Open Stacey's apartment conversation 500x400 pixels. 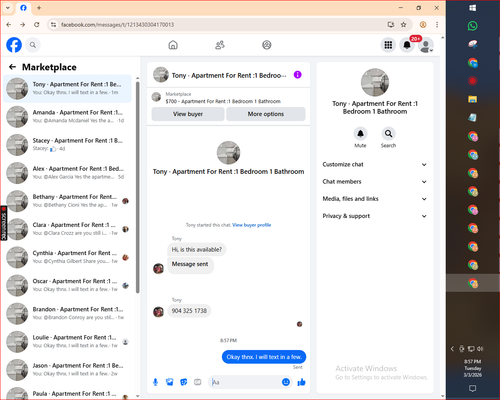coord(68,145)
